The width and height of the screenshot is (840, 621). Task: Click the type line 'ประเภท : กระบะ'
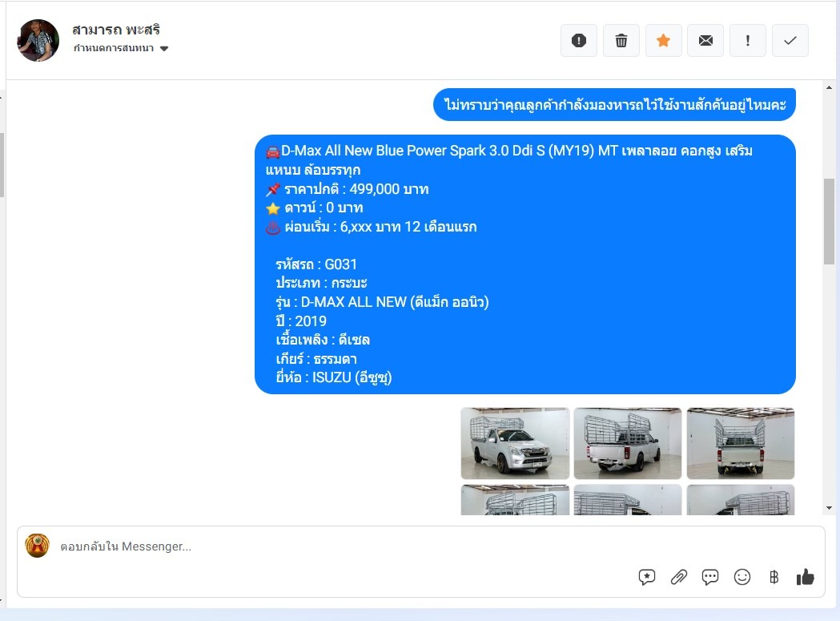pyautogui.click(x=321, y=283)
